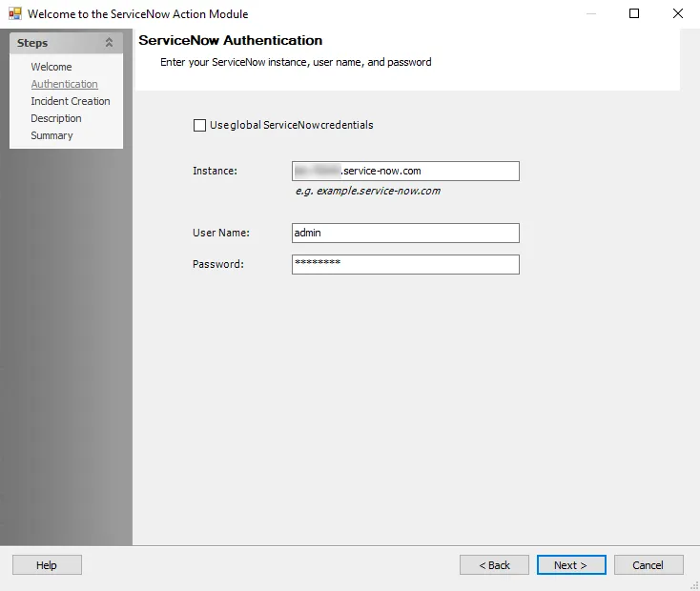This screenshot has height=591, width=700.
Task: Click the Help button
Action: coord(47,565)
